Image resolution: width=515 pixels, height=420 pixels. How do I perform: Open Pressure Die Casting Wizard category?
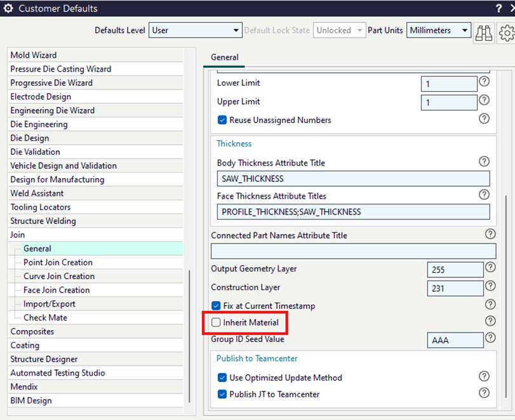(x=96, y=69)
